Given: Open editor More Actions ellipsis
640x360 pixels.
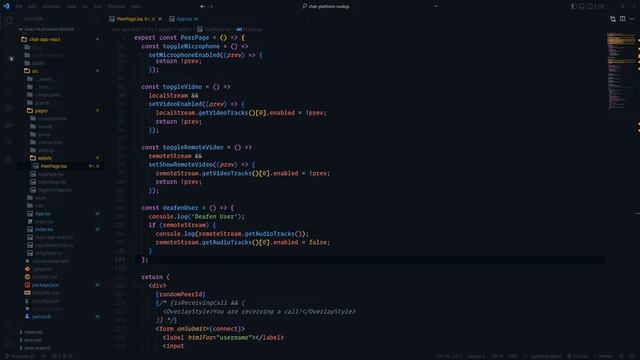Looking at the screenshot, I should [x=632, y=19].
